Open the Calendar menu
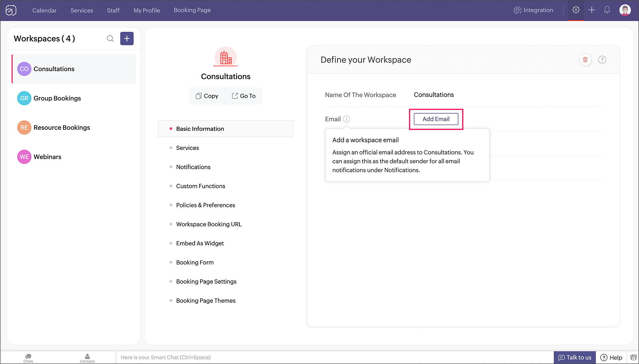Viewport: 639px width, 364px height. [x=44, y=10]
